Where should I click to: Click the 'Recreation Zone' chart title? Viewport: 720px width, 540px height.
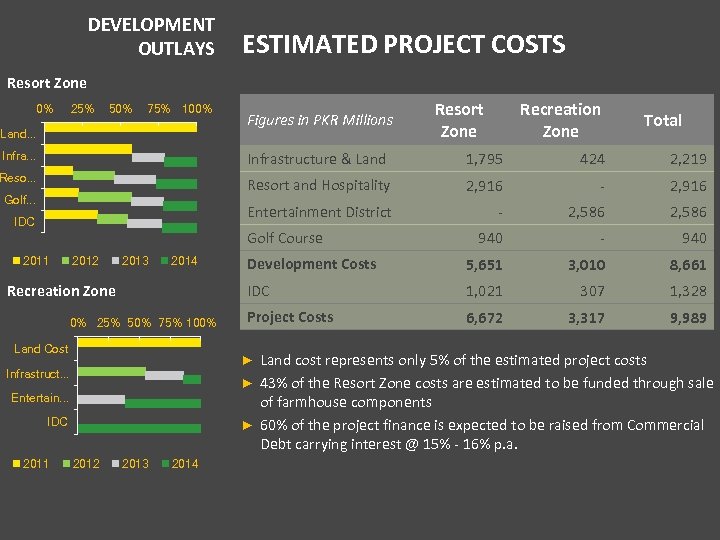click(x=61, y=291)
